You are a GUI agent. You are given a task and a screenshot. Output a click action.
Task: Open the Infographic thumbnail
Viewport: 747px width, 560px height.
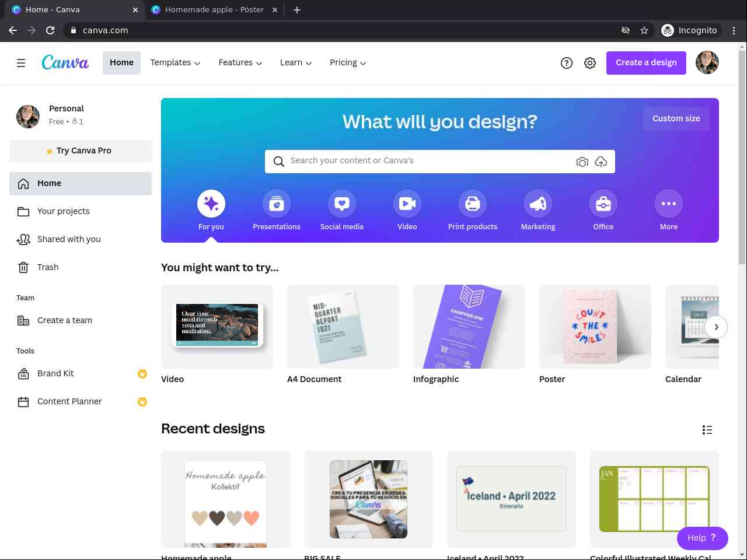(x=469, y=327)
